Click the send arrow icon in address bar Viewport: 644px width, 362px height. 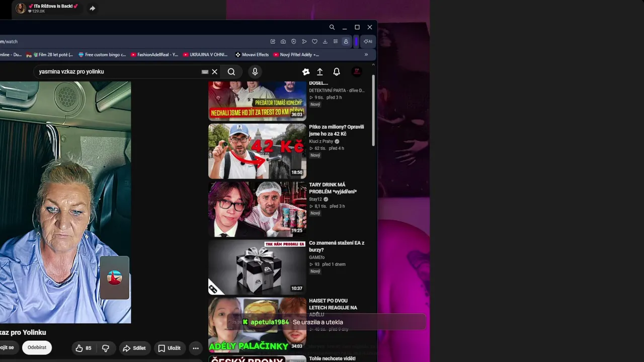[x=304, y=42]
